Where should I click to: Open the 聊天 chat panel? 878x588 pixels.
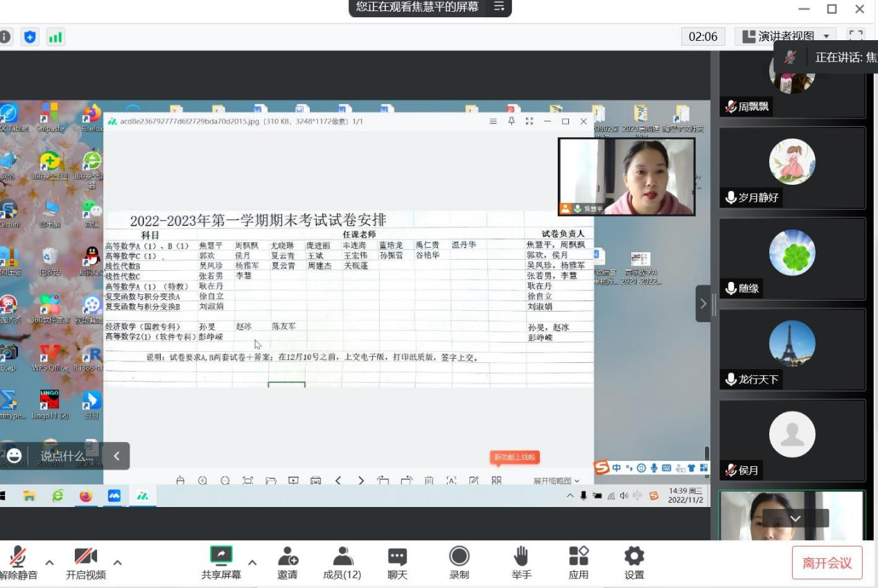pyautogui.click(x=398, y=562)
